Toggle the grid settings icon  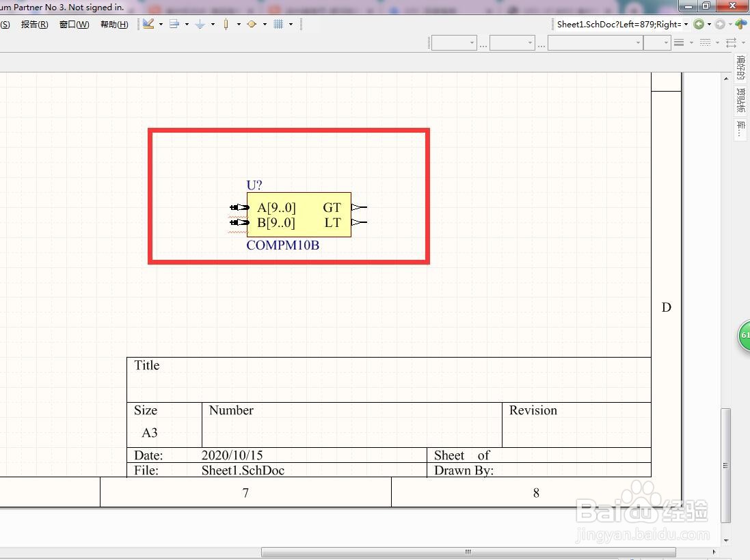[278, 24]
